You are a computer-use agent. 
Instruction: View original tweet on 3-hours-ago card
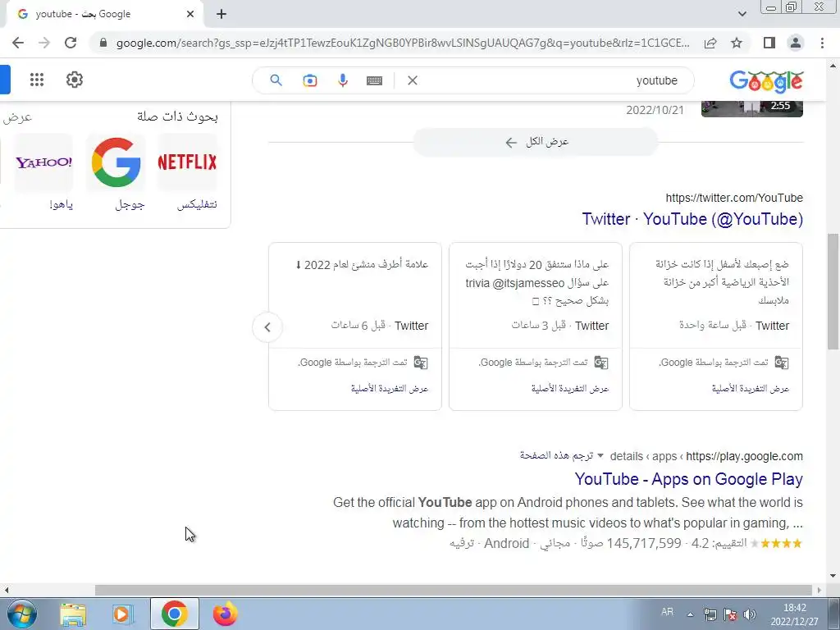569,388
